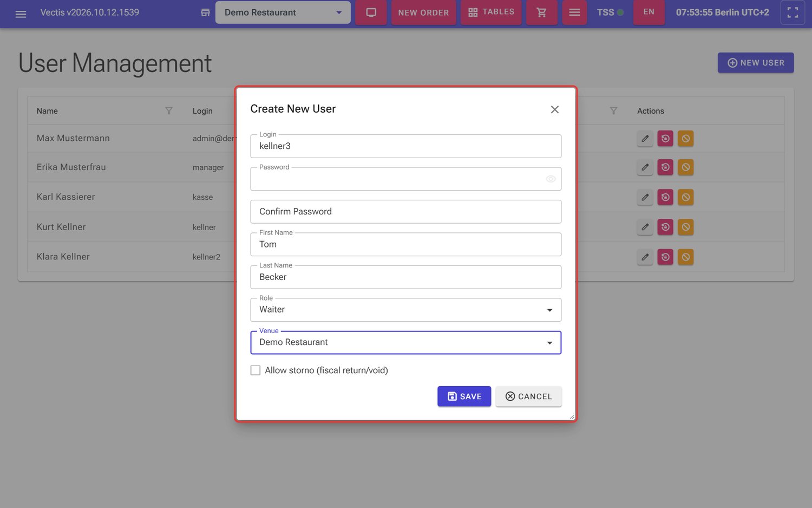Screen dimensions: 812x508
Task: Open the main hamburger menu beside Vectis
Action: 21,13
